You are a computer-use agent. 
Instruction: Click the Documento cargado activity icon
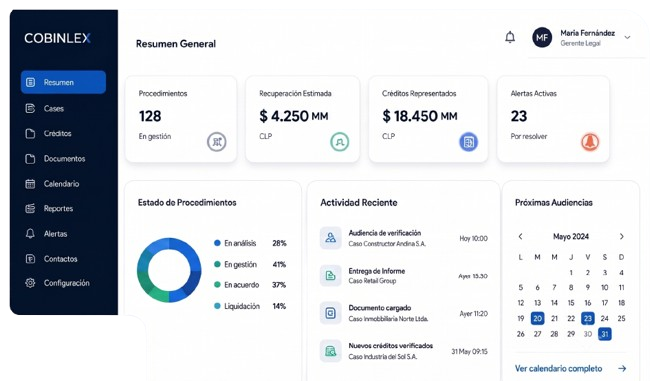[x=331, y=313]
